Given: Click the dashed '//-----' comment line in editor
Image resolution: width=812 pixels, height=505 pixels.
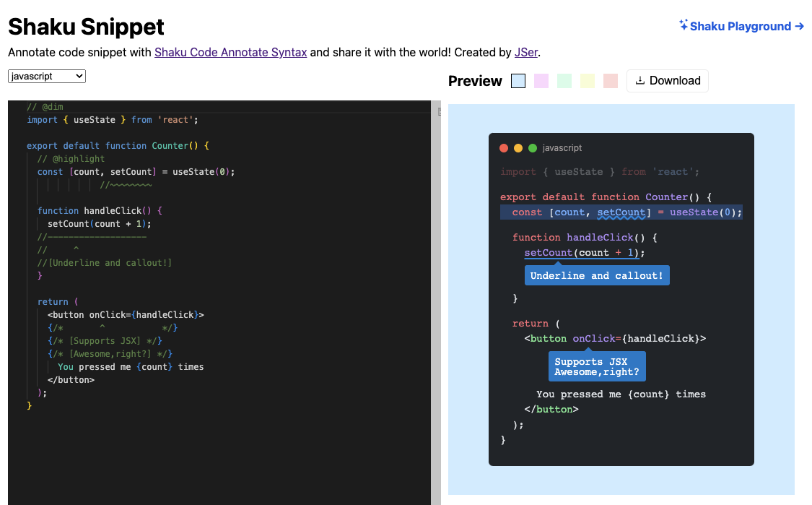Looking at the screenshot, I should point(92,237).
